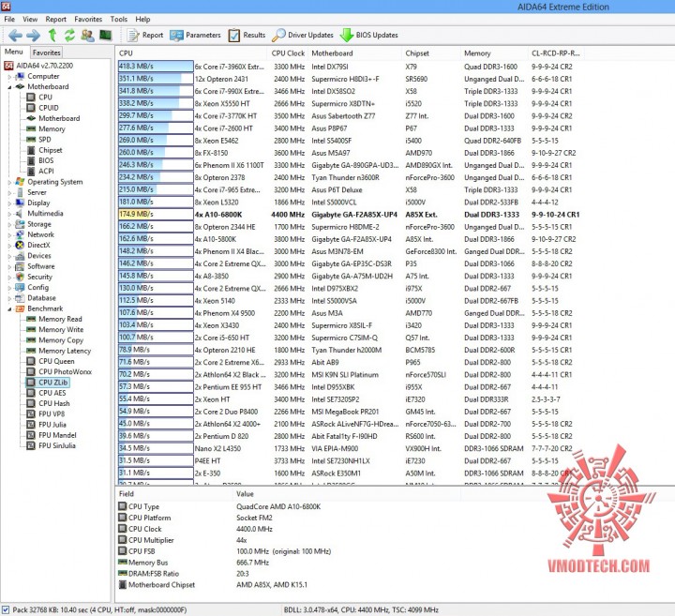
Task: Open the Security tree item
Action: coord(39,277)
